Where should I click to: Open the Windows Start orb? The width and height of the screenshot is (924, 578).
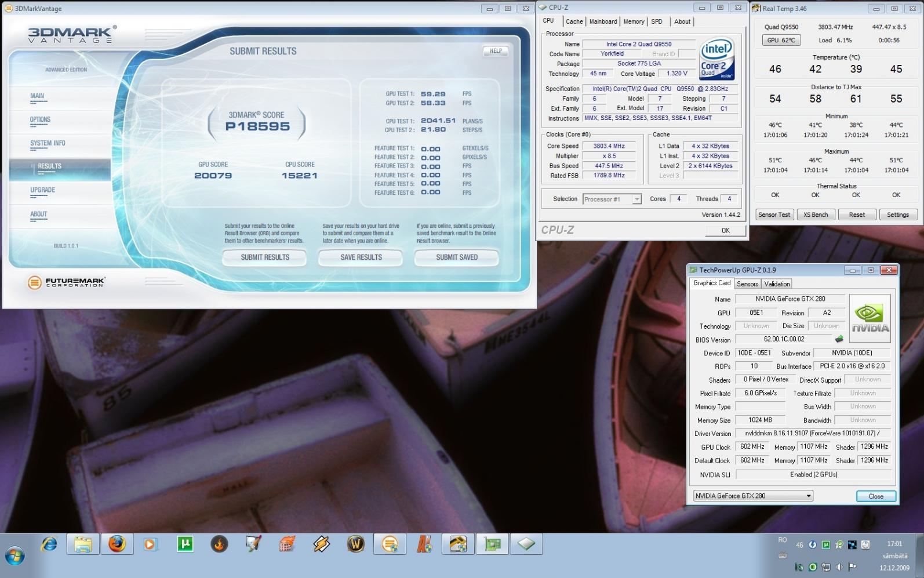coord(14,557)
